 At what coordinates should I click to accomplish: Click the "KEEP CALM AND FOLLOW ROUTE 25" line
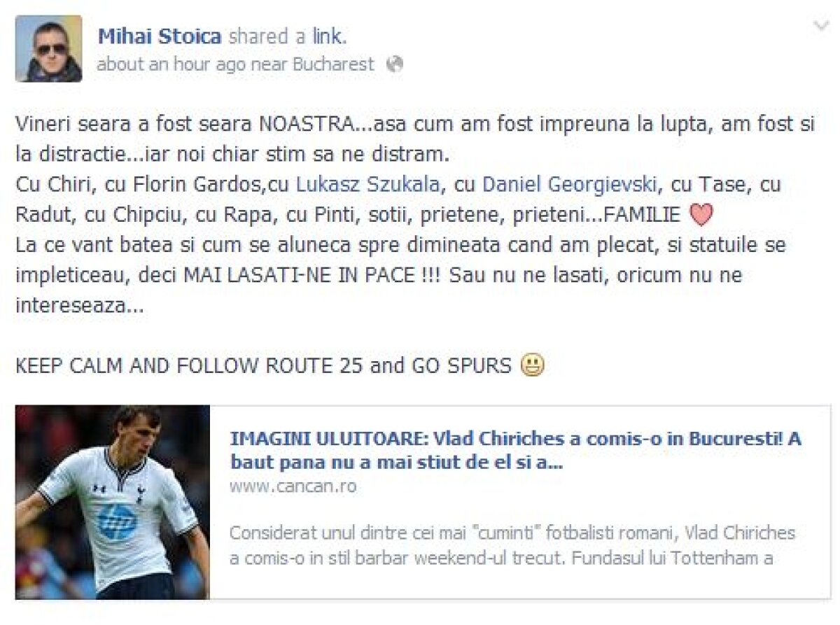pos(190,365)
